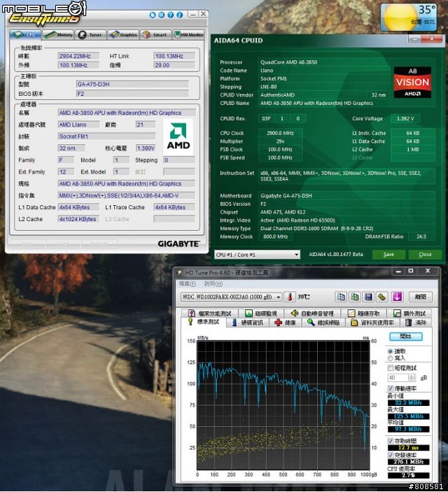Open the 錯誤掃瞄 tab in HD Tune
This screenshot has height=492, width=448.
pos(323,323)
